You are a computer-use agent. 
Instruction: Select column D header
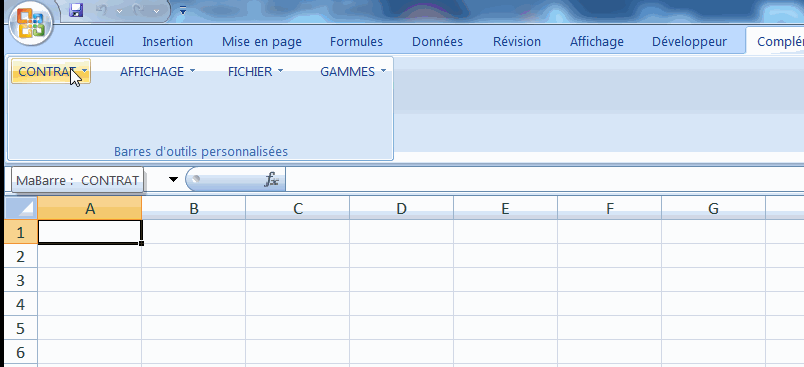[x=401, y=208]
